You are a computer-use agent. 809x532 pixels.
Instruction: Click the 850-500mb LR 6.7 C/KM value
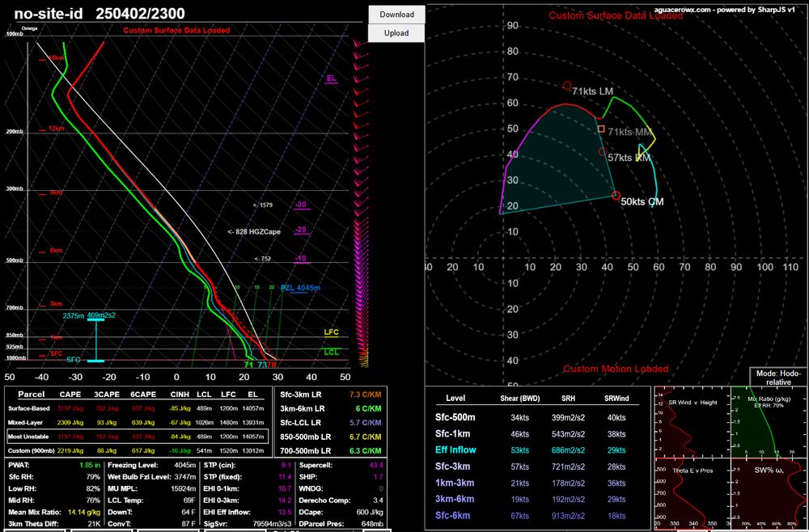click(x=366, y=437)
